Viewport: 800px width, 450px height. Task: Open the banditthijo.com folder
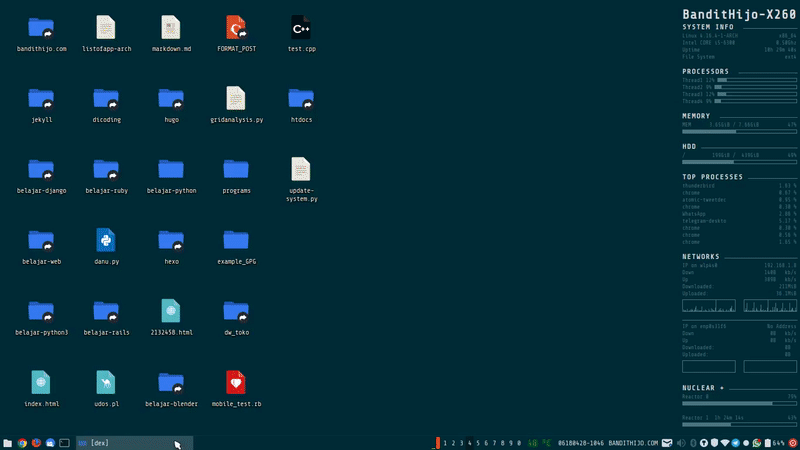(41, 28)
